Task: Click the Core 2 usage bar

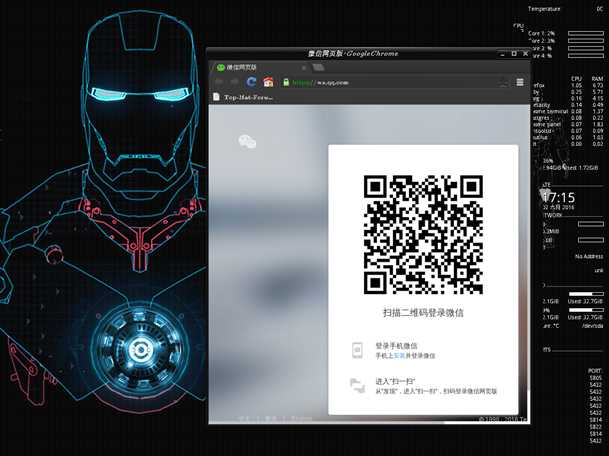Action: 586,41
